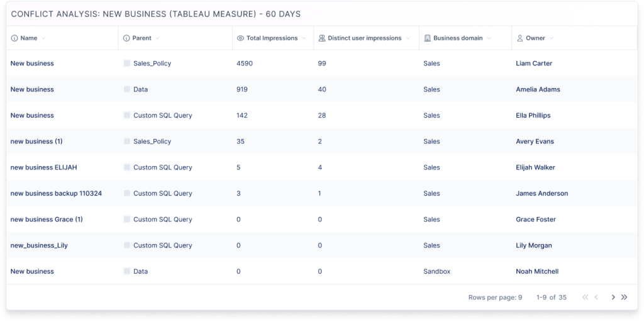
Task: Jump to the first page of results
Action: 586,297
